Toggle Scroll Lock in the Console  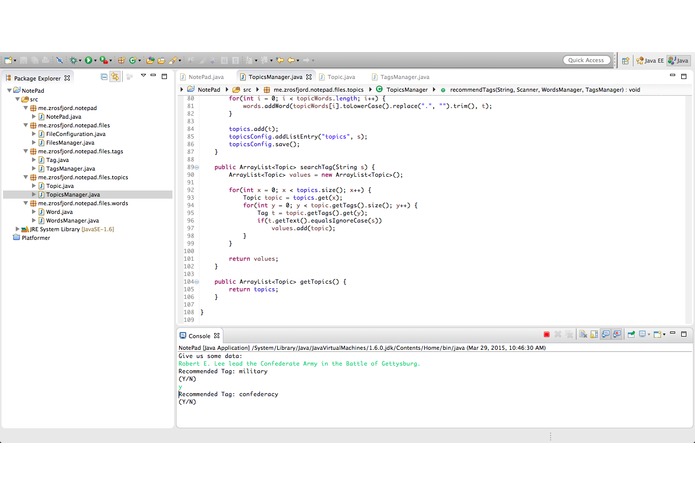(594, 335)
